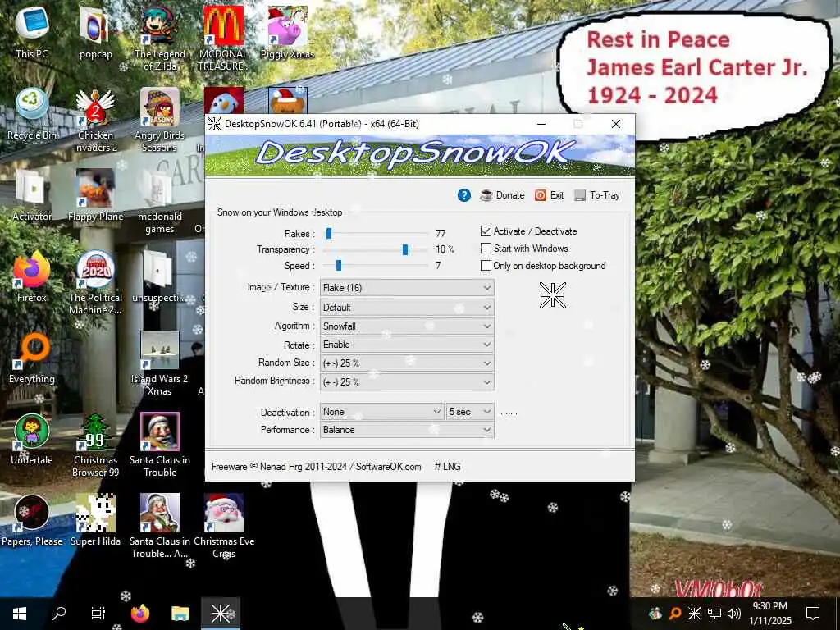Screen dimensions: 840x630
Task: Select Angry Birds Seasons icon
Action: pyautogui.click(x=160, y=120)
